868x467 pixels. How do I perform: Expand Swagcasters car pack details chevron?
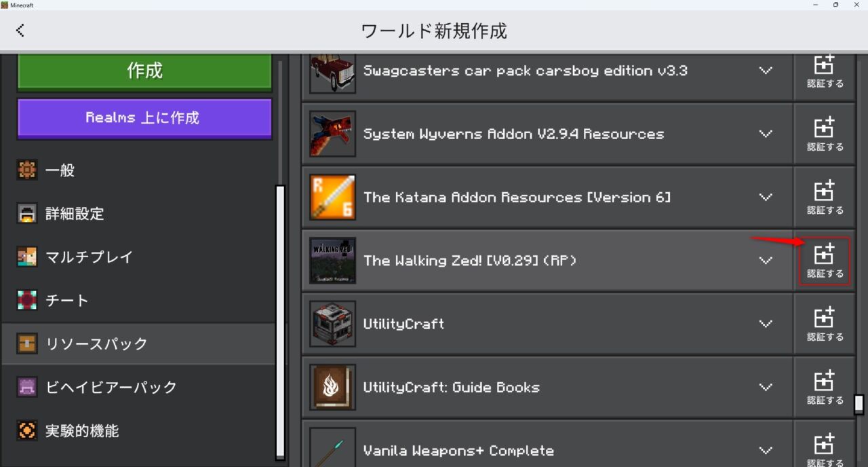tap(766, 71)
